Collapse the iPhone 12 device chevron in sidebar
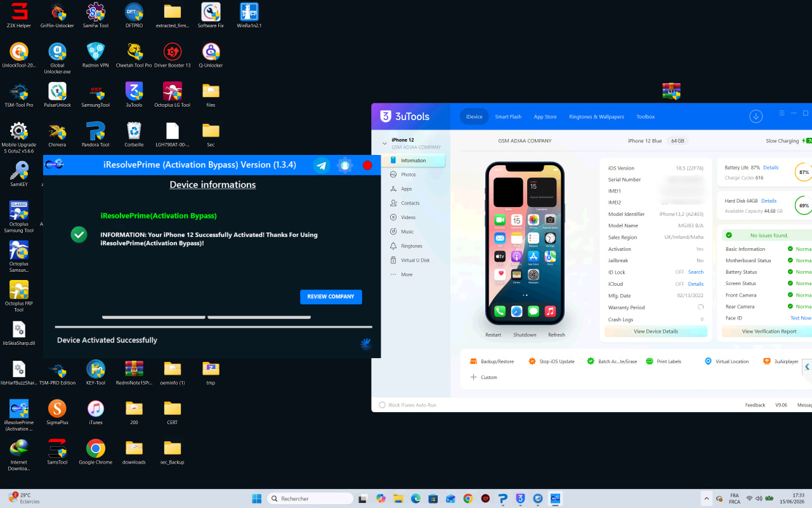This screenshot has height=508, width=812. 384,143
